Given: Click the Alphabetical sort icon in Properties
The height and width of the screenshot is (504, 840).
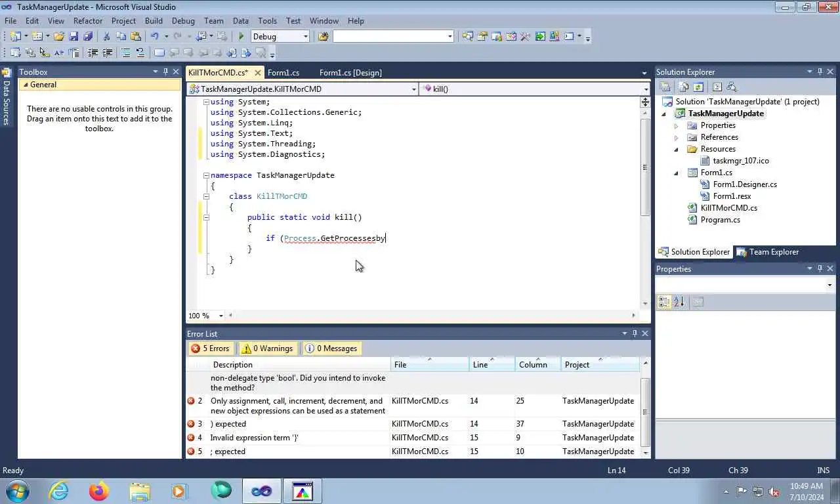Looking at the screenshot, I should pyautogui.click(x=679, y=302).
